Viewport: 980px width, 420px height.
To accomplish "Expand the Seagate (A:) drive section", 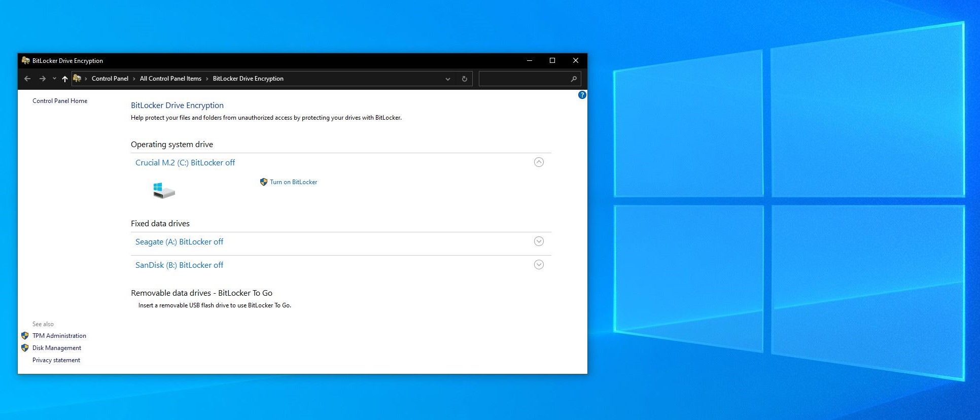I will pos(539,241).
